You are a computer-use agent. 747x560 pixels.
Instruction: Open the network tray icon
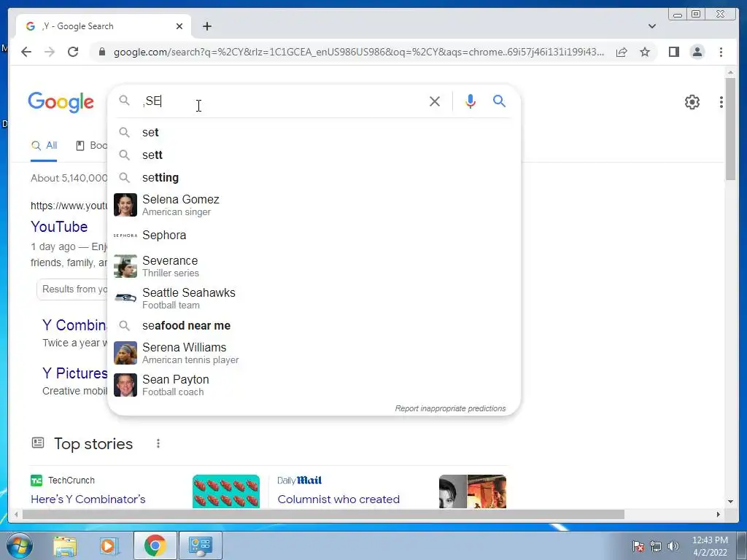656,546
